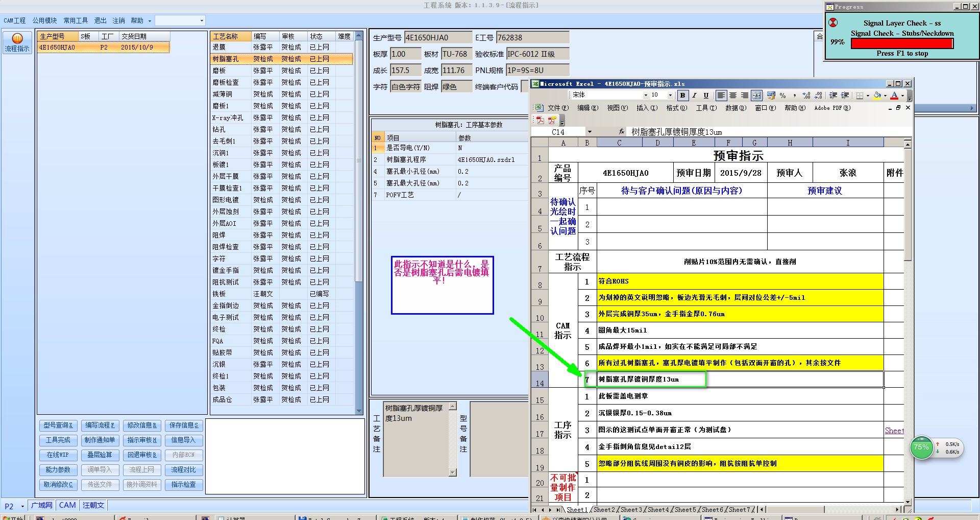
Task: Click the 指示检查 button
Action: 184,484
